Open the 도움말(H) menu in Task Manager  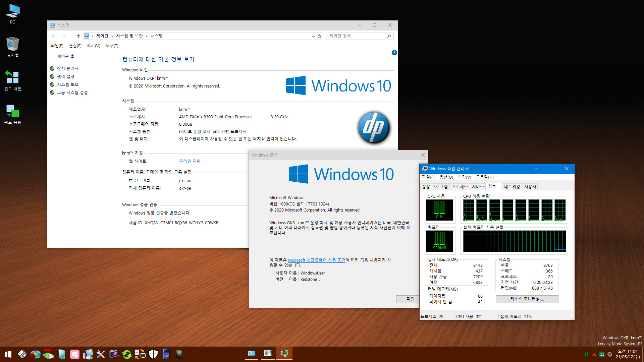[x=485, y=177]
